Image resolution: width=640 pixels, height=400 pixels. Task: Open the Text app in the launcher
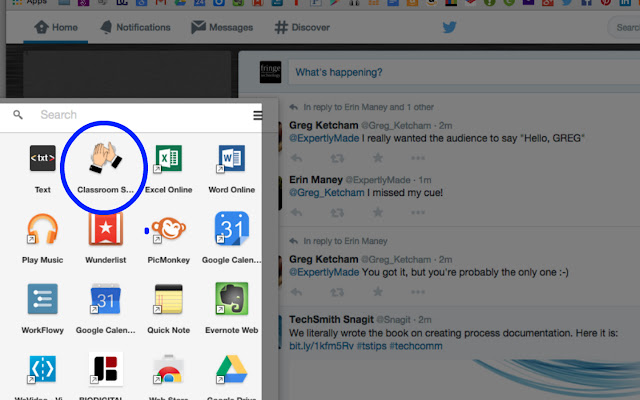pos(42,158)
